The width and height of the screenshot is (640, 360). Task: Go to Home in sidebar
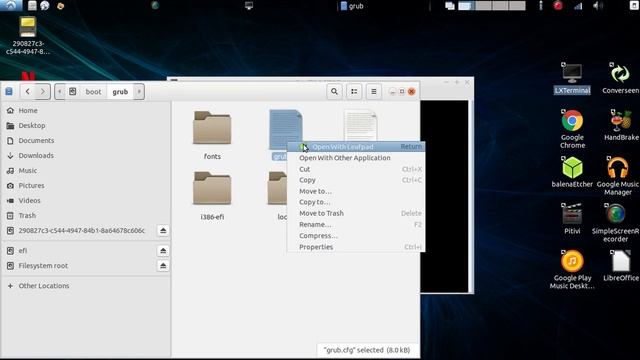pos(85,111)
